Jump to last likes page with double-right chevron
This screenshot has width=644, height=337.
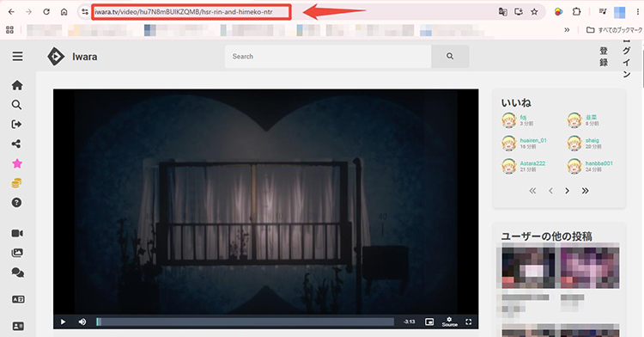pyautogui.click(x=586, y=191)
